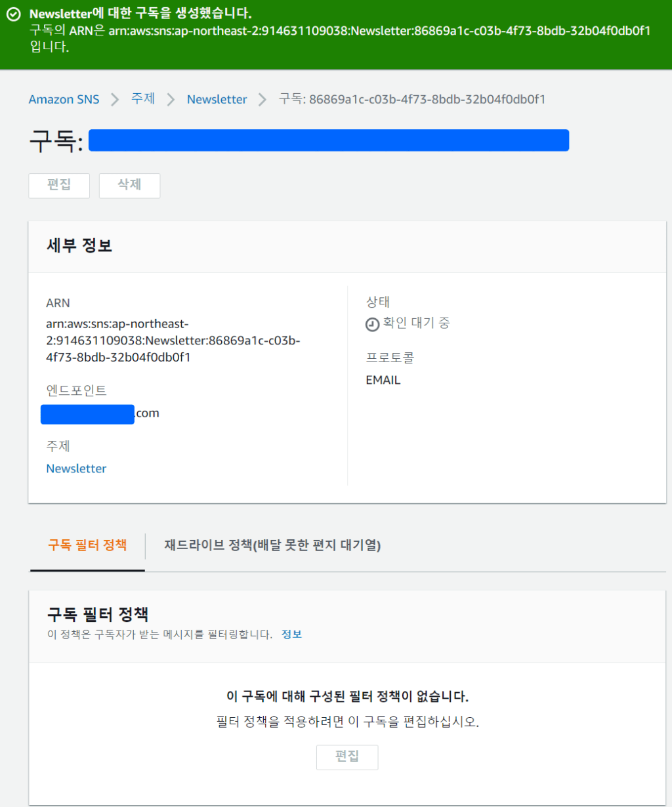Click the 정보 link about filter policies
Viewport: 672px width, 807px height.
(x=291, y=634)
